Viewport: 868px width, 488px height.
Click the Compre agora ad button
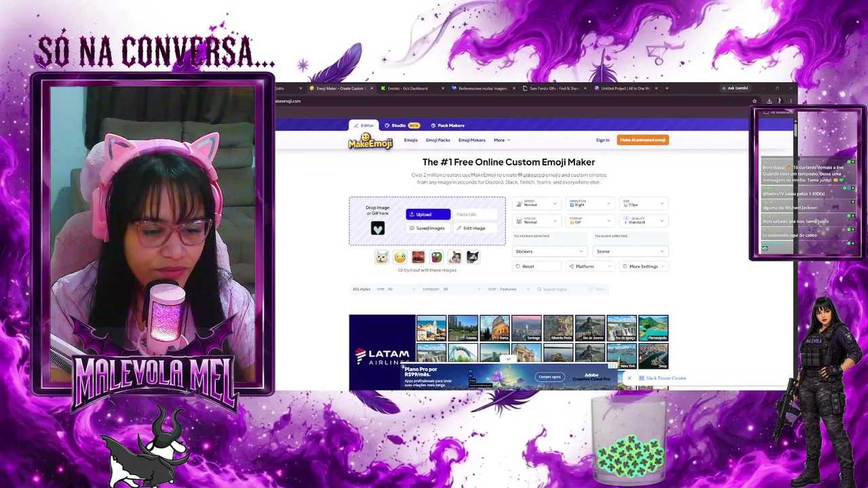coord(549,377)
